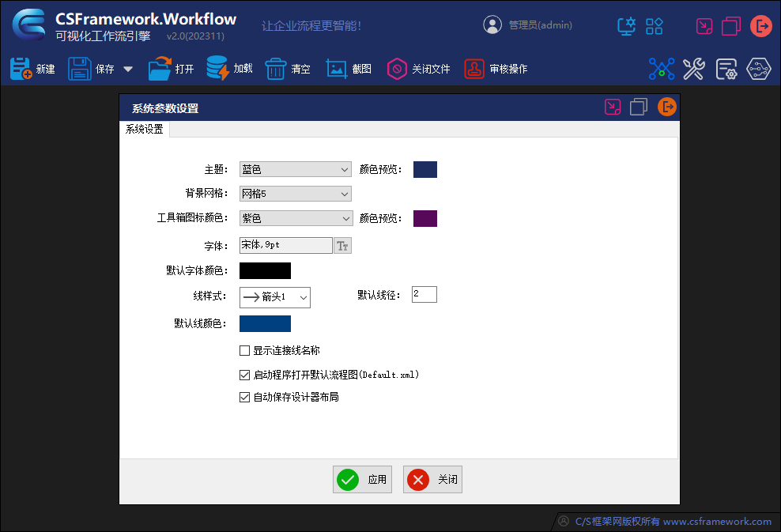781x532 pixels.
Task: Open the 背景网格 dropdown showing 网格5
Action: click(296, 194)
